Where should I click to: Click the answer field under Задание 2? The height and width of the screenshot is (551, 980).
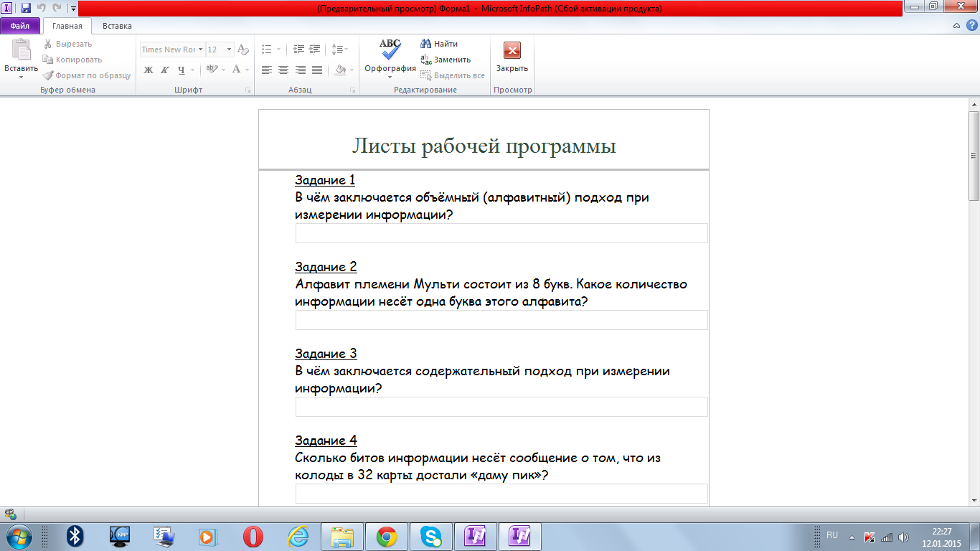click(x=501, y=320)
